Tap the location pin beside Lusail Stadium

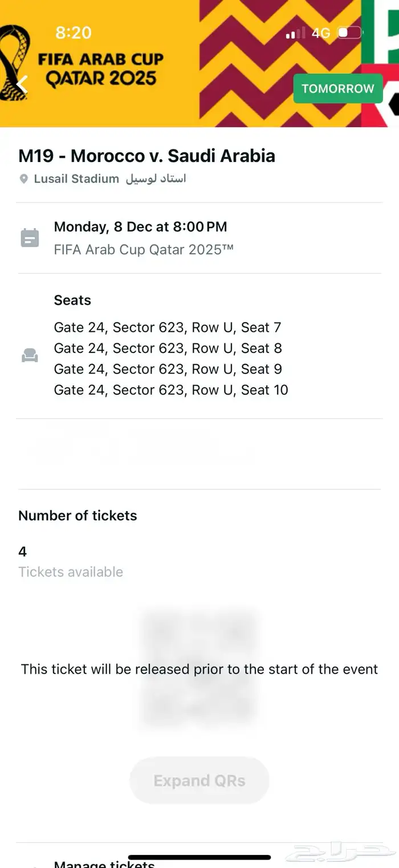point(23,179)
